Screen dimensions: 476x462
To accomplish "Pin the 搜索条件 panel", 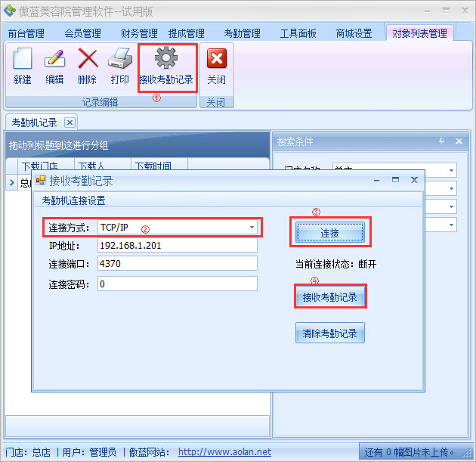I will (x=441, y=141).
